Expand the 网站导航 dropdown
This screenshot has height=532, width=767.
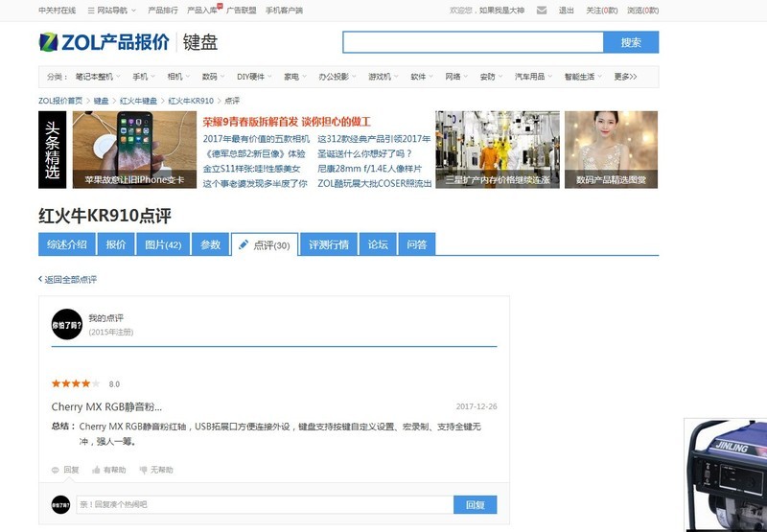click(x=111, y=11)
